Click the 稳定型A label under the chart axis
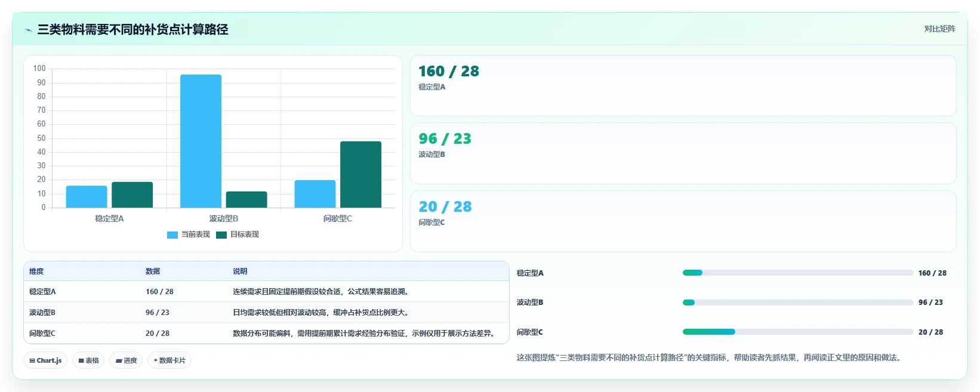This screenshot has width=980, height=392. pos(109,219)
